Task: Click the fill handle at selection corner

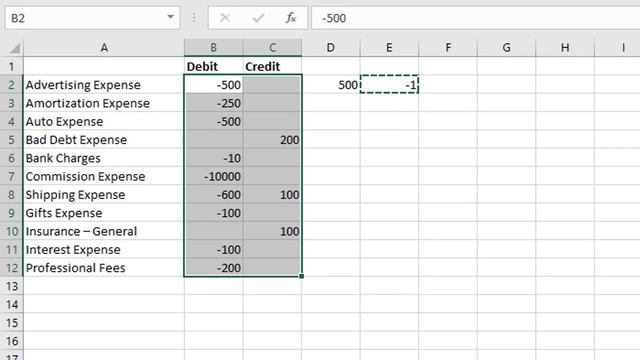Action: tap(301, 276)
